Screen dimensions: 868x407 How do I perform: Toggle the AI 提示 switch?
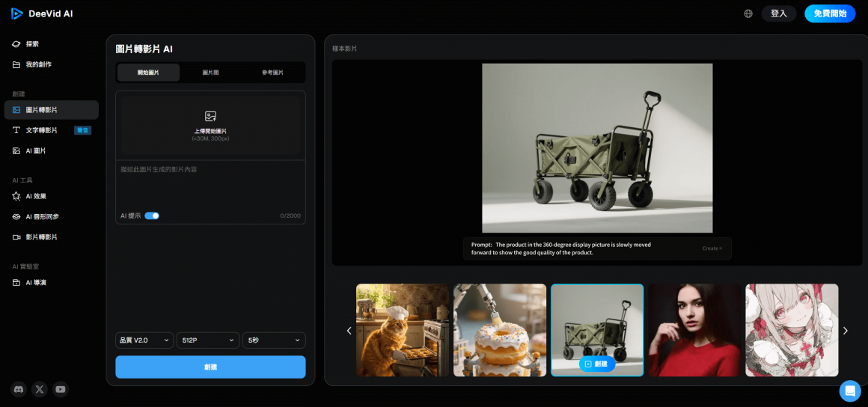coord(152,215)
